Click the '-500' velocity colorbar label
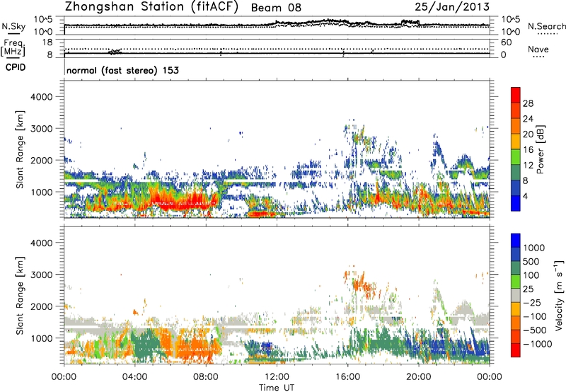The width and height of the screenshot is (566, 392). point(535,330)
